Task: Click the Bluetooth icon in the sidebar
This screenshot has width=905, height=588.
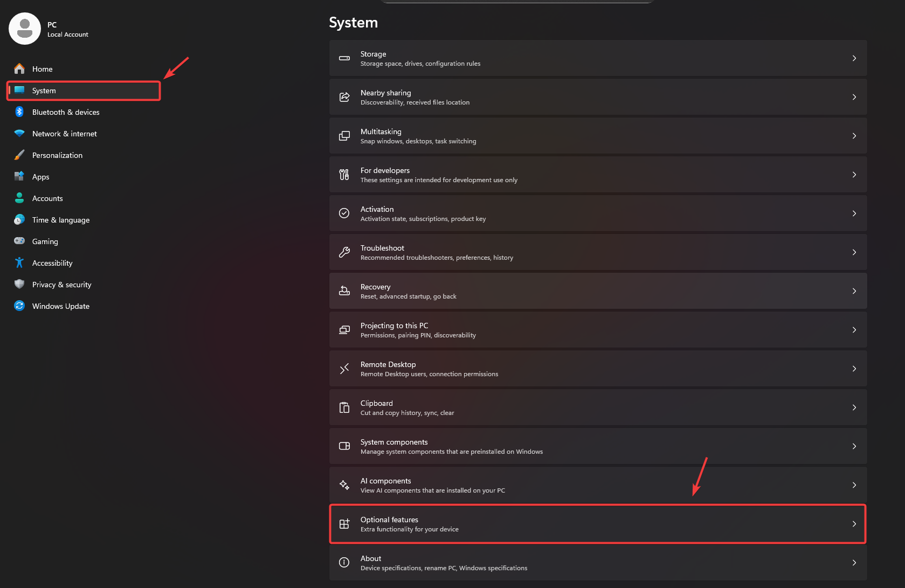Action: [19, 112]
